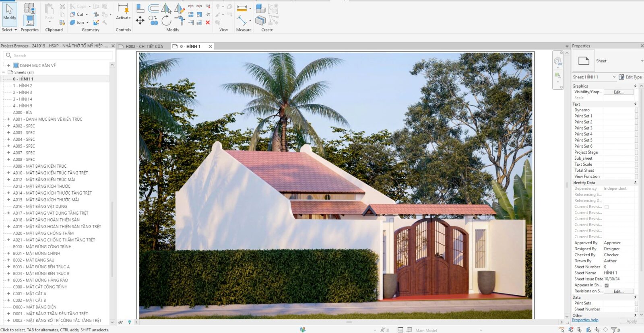Screen dimensions: 644x333
Task: Open the Type Properties icon above Properties label
Action: coord(29,8)
